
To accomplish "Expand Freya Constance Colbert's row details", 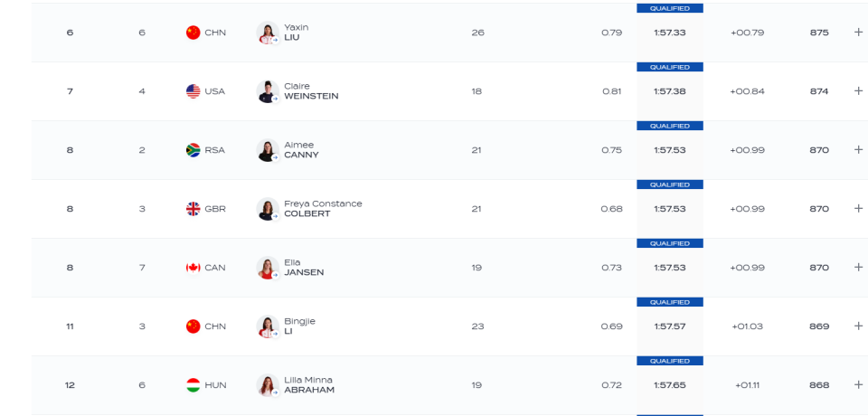I will pyautogui.click(x=858, y=208).
